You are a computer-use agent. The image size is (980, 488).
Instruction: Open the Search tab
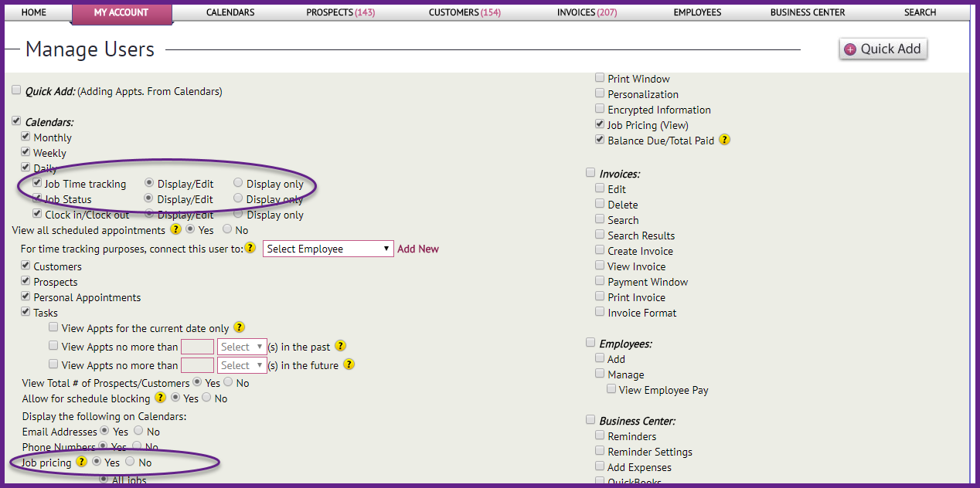tap(920, 12)
